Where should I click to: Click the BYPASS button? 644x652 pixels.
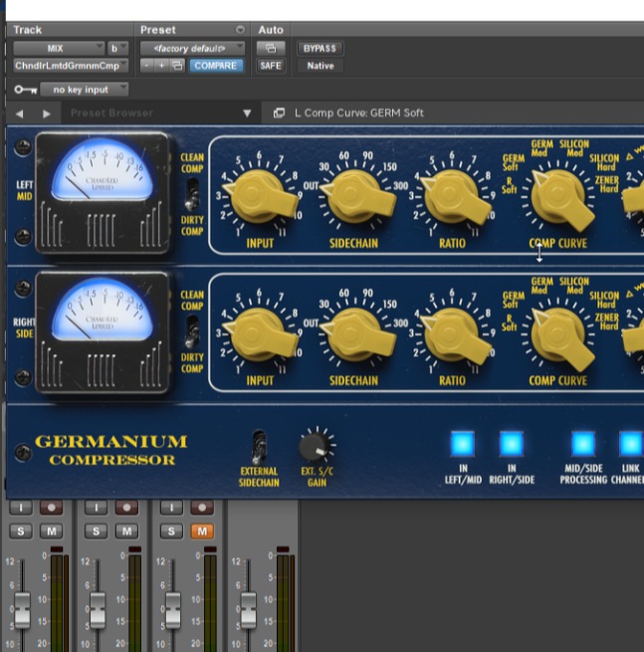tap(319, 48)
